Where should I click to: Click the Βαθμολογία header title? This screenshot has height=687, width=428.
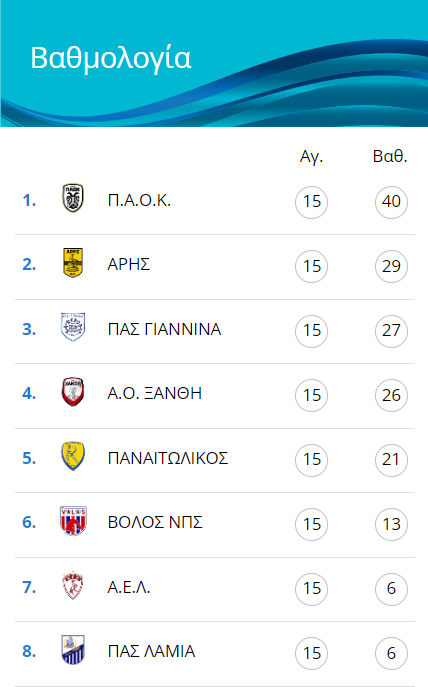(x=111, y=58)
